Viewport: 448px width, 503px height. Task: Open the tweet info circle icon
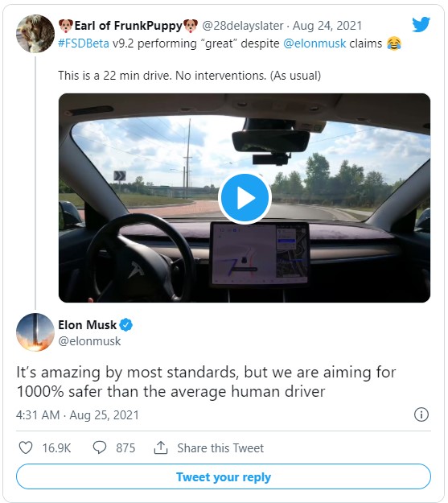point(421,414)
